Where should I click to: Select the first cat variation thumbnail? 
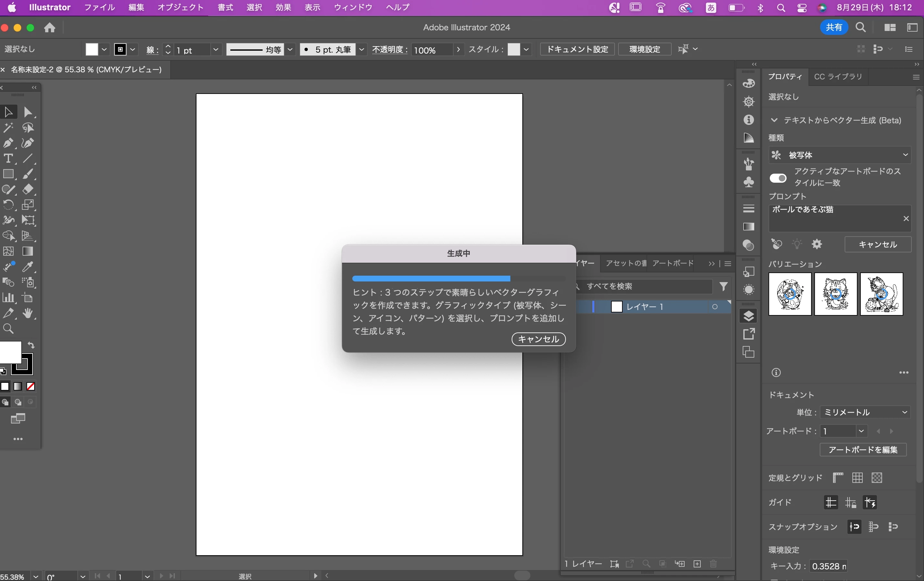coord(790,294)
